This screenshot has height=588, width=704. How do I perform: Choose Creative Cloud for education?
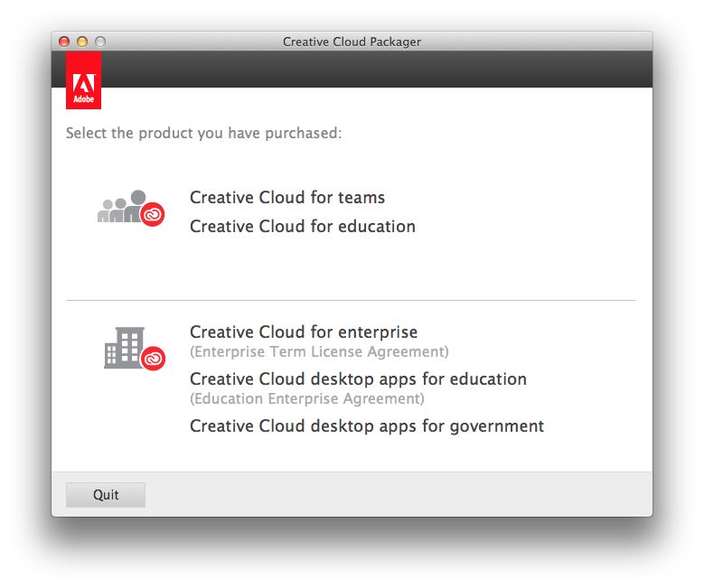pyautogui.click(x=302, y=227)
